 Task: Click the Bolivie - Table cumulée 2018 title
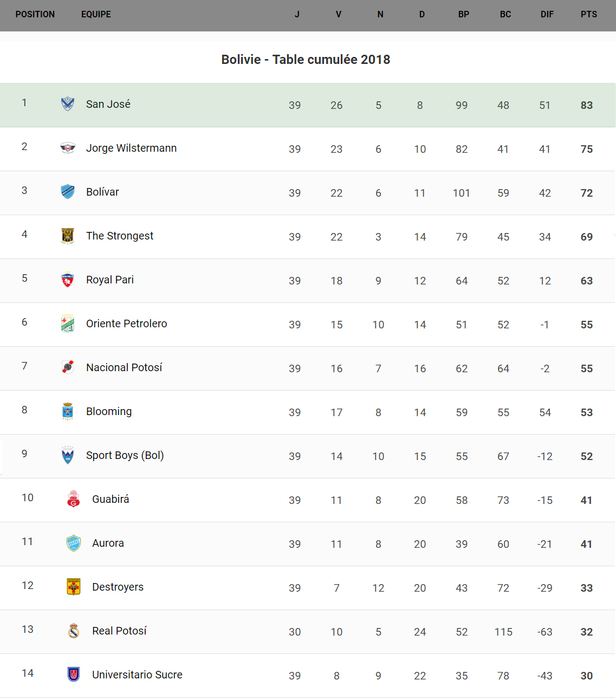point(306,60)
